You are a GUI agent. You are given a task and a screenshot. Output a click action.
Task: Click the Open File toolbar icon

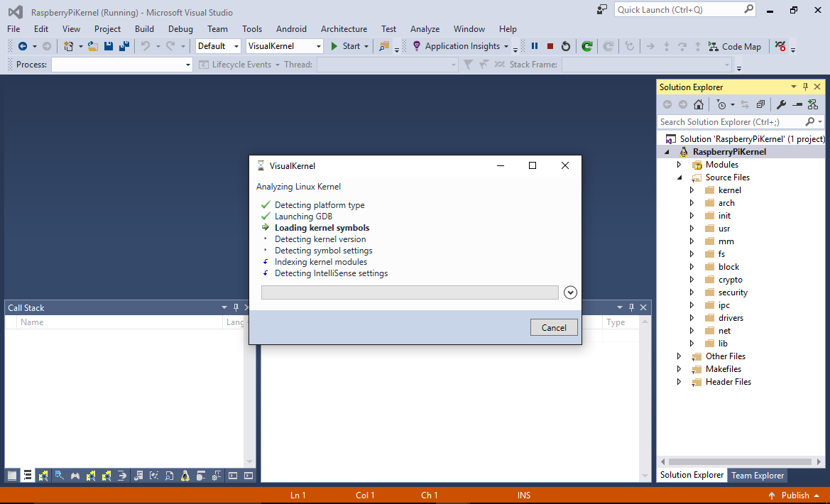coord(92,47)
